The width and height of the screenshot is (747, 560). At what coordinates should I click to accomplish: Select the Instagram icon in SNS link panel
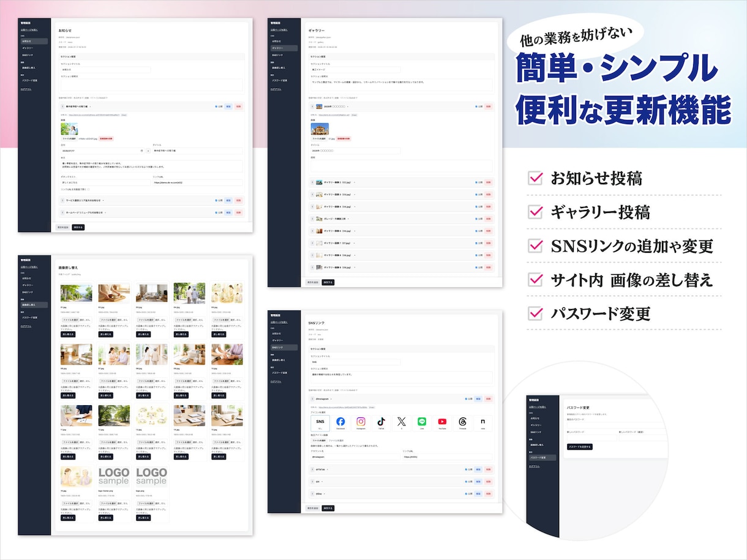(361, 424)
